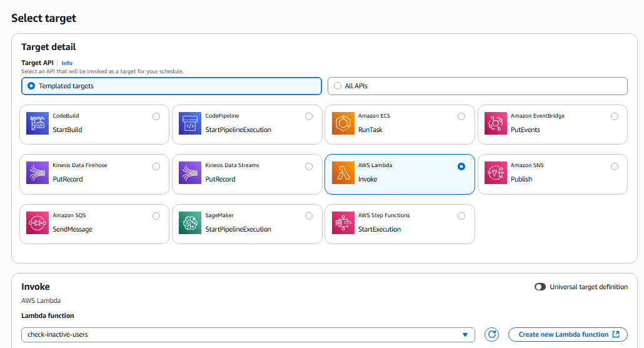Click the Invoke label in Lambda card
Image resolution: width=644 pixels, height=348 pixels.
(367, 179)
